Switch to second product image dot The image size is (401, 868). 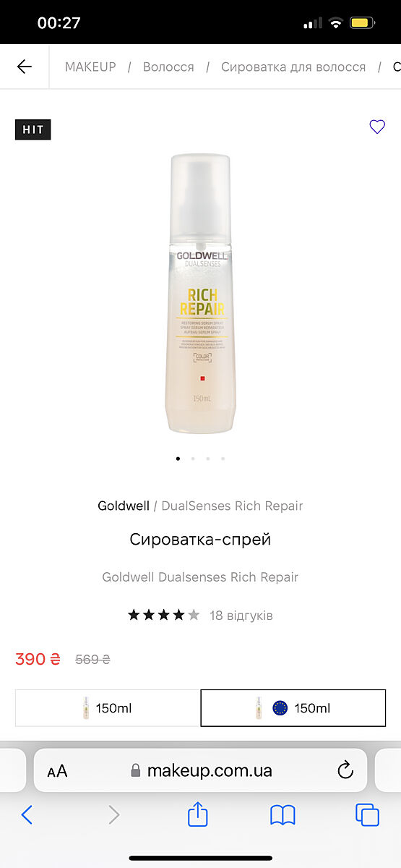[x=193, y=459]
